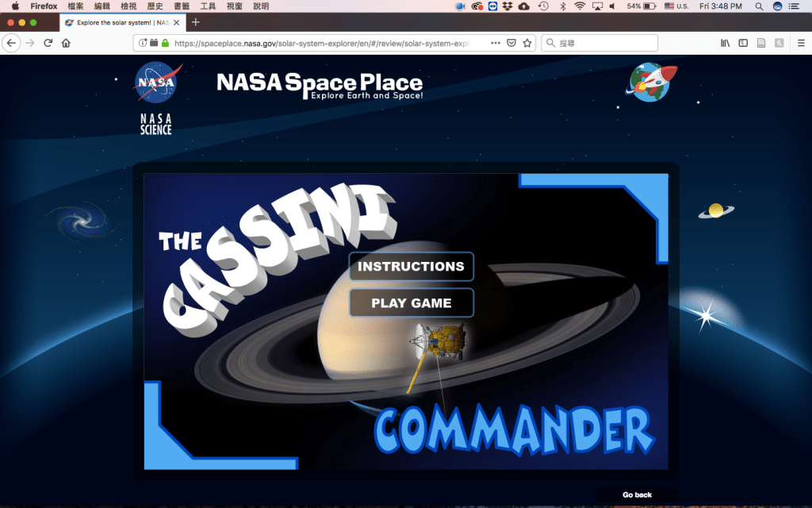Show the sidebar from the toolbar
The width and height of the screenshot is (812, 508).
click(743, 43)
